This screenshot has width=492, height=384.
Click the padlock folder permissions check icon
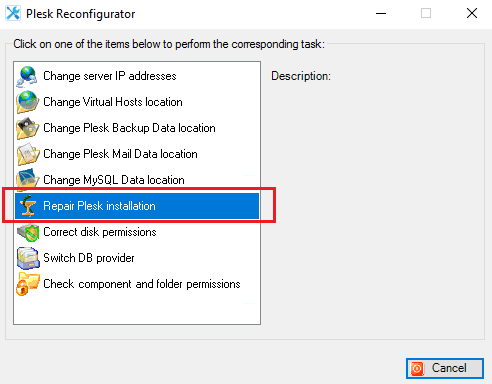[27, 284]
